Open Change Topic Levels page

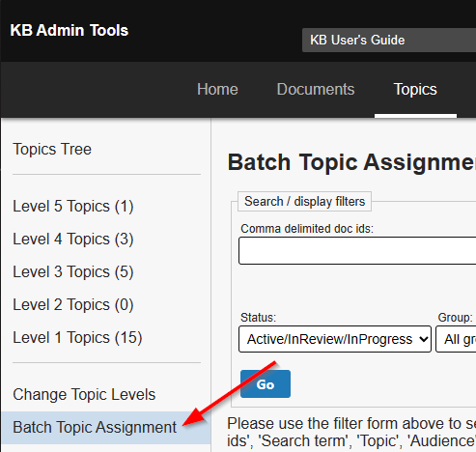[84, 394]
